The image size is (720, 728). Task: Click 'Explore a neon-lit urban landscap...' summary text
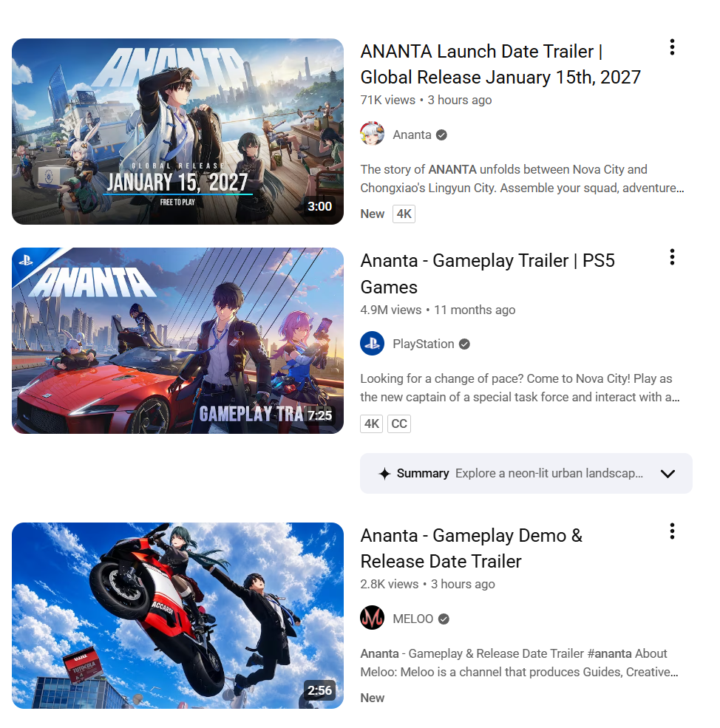(x=549, y=474)
